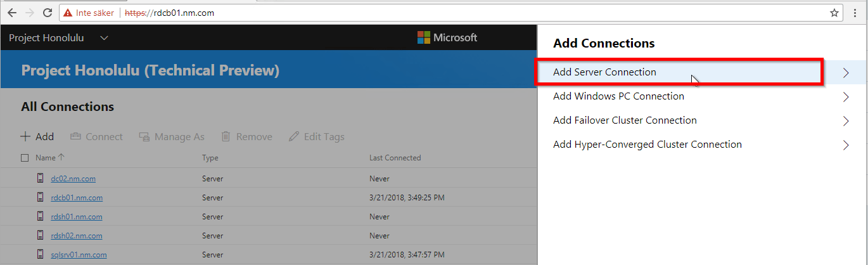Click the 3/21/2018, 3:49:25 PM timestamp
The height and width of the screenshot is (265, 868).
pos(407,198)
